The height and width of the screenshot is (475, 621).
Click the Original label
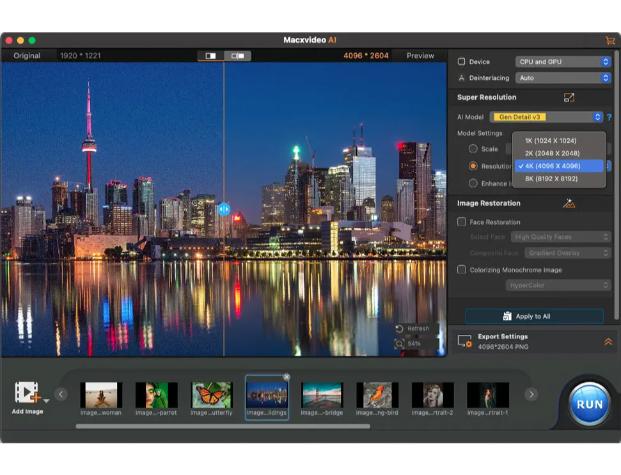pyautogui.click(x=27, y=56)
